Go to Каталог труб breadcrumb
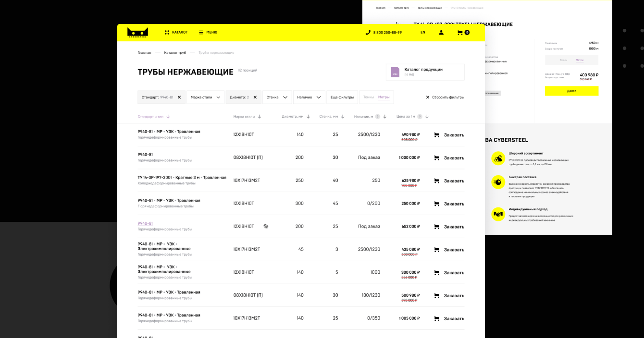The image size is (644, 338). tap(175, 53)
